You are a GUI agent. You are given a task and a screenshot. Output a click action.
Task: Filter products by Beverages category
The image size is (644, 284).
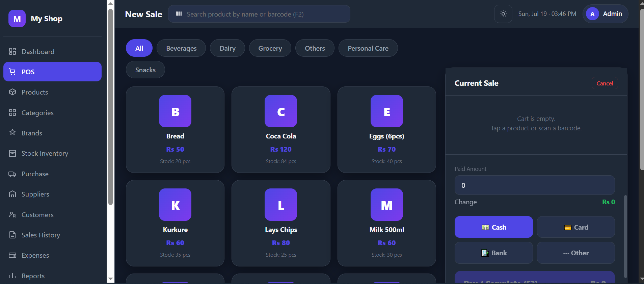[181, 48]
